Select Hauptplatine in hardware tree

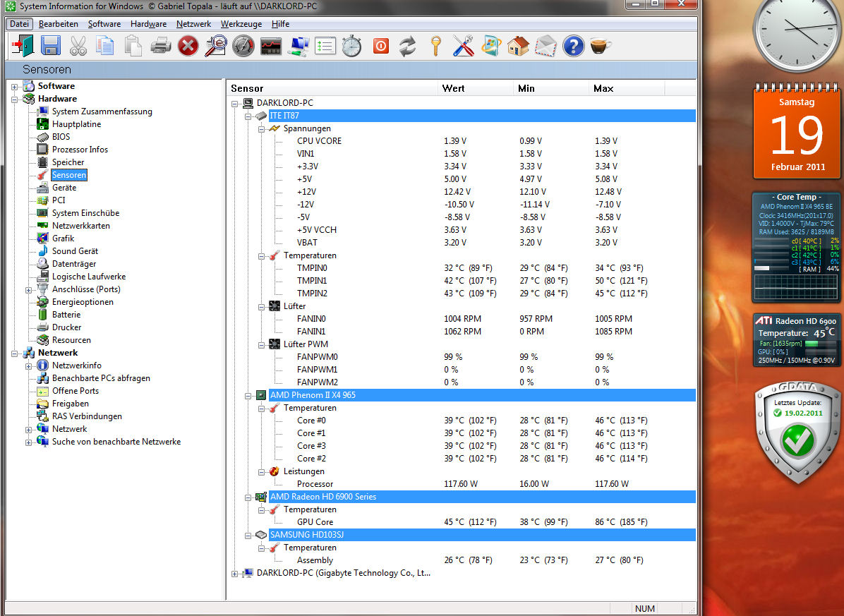click(76, 124)
